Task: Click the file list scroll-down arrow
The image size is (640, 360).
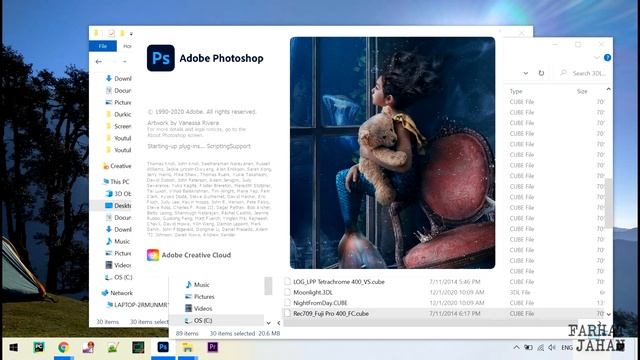Action: click(x=609, y=314)
